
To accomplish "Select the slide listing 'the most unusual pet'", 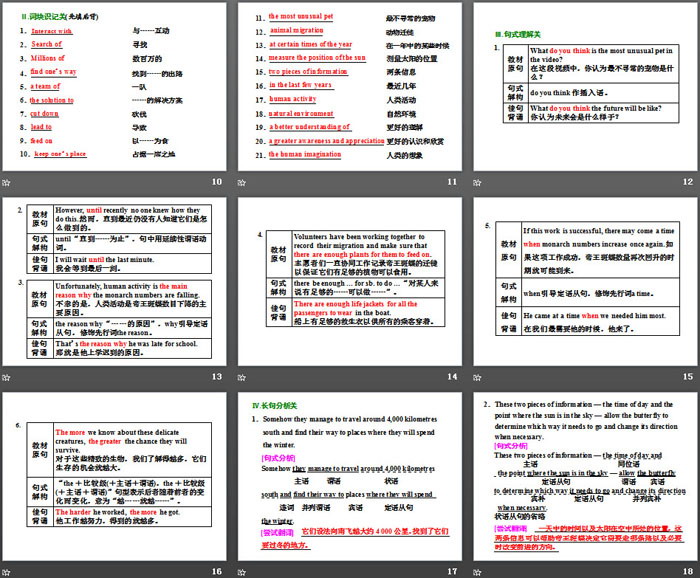I will click(x=349, y=87).
